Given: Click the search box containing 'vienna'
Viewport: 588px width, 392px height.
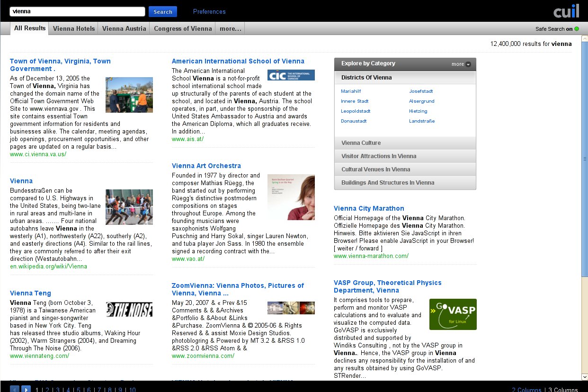Looking at the screenshot, I should click(77, 11).
